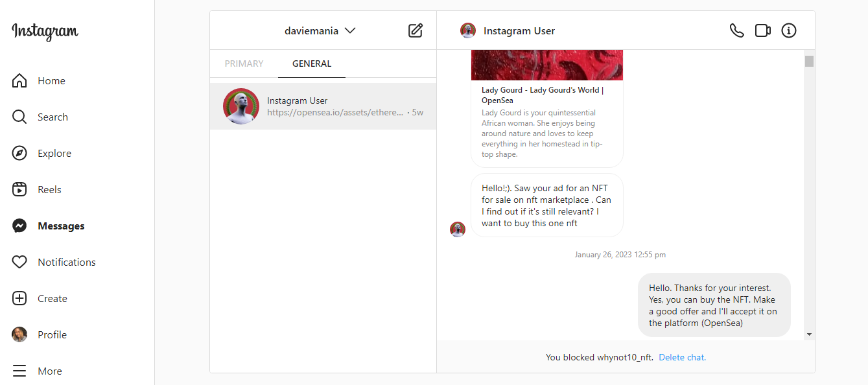
Task: Click the chat scrollbar down arrow
Action: 809,334
